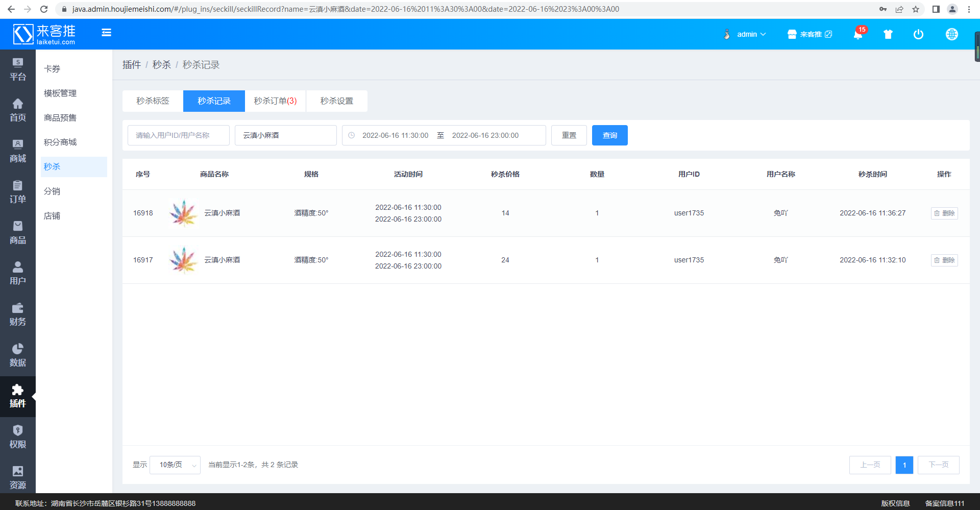Select page 1 in pagination
Screen dimensions: 980x510
pyautogui.click(x=904, y=465)
